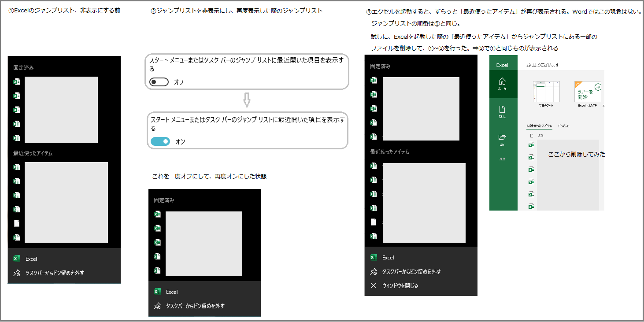Open the ツアーを開始 template thumbnail
Viewport: 644px width, 322px height.
click(x=588, y=92)
